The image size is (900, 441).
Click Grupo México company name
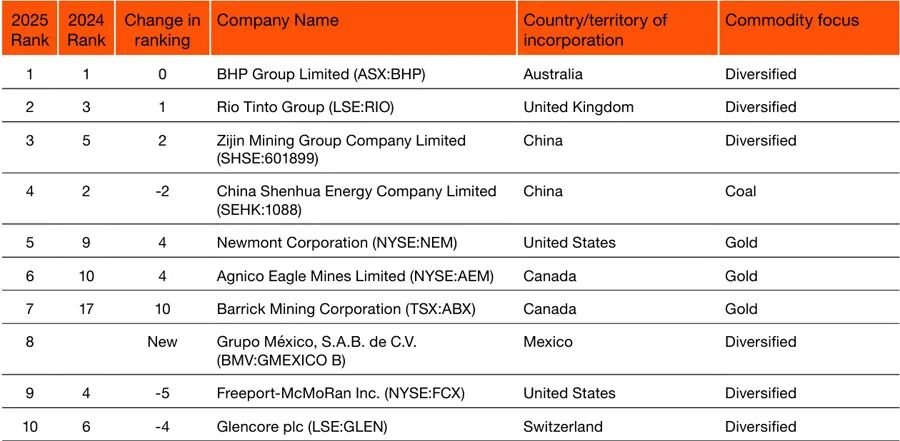point(316,351)
